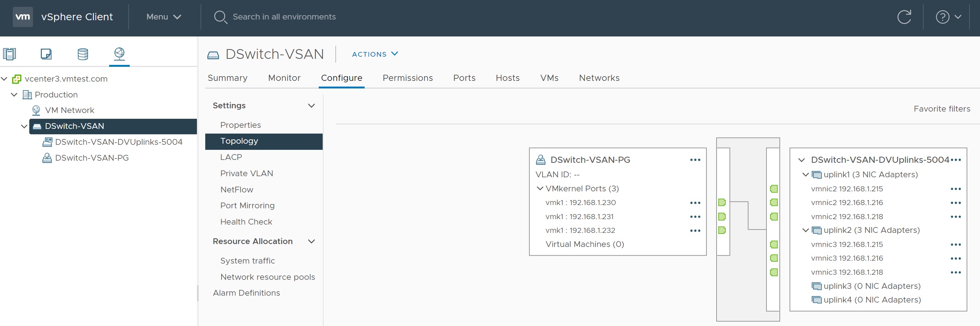Open the Hosts and Clusters inventory view icon
Viewport: 980px width, 326px height.
pos(9,54)
